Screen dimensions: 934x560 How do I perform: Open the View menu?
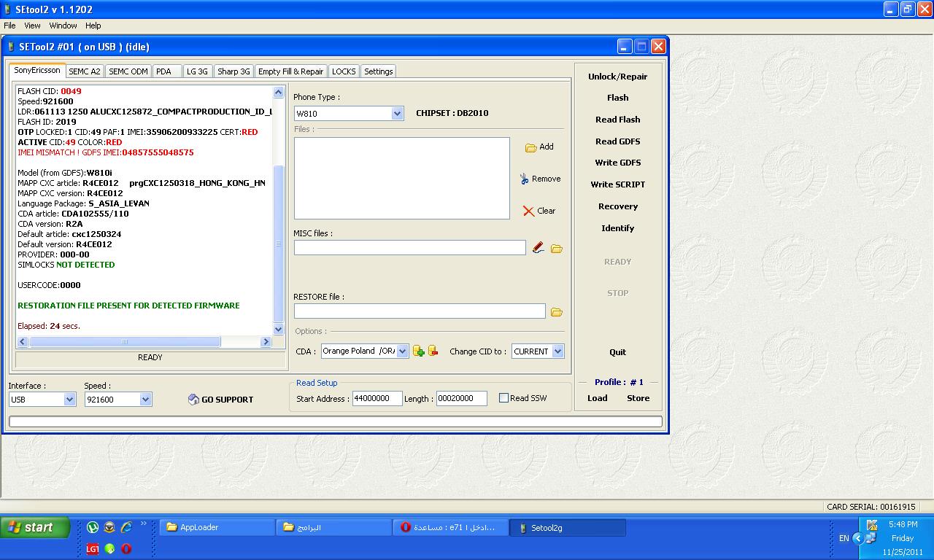32,26
